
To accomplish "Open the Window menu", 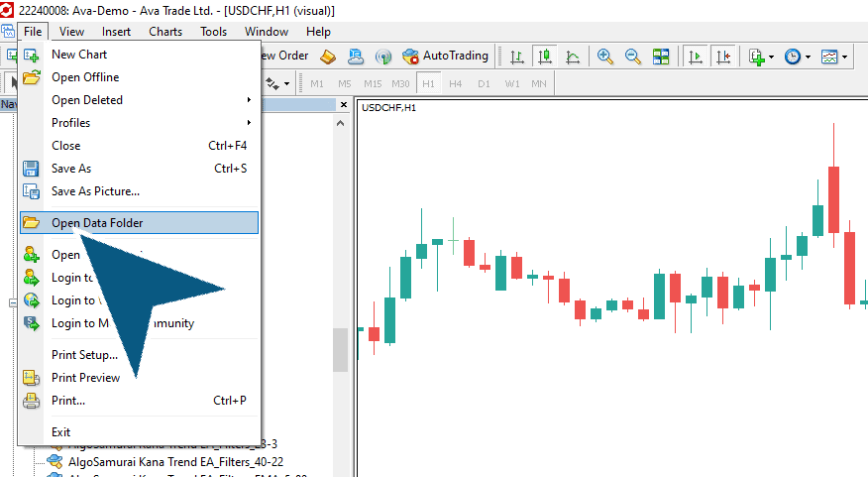I will 267,32.
